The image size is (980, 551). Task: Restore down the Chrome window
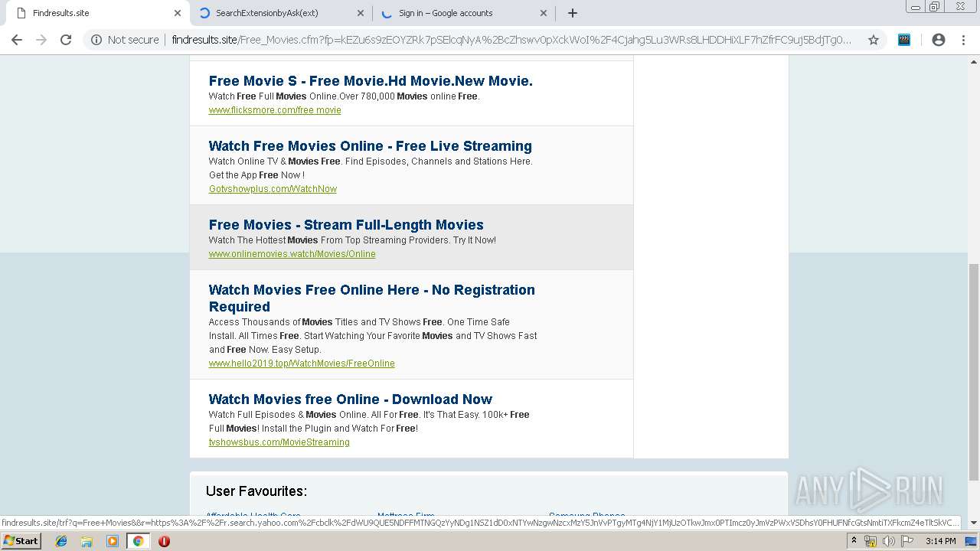click(x=935, y=7)
